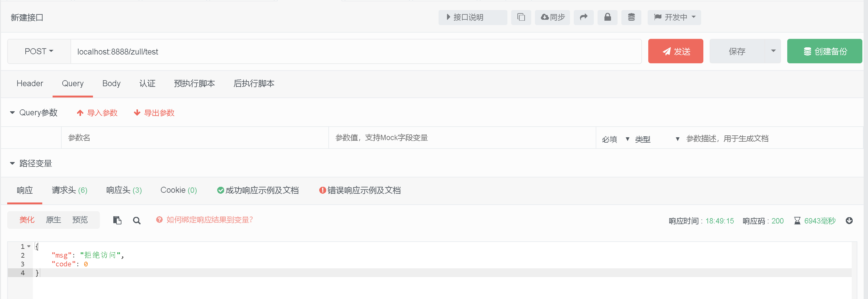This screenshot has height=299, width=868.
Task: Open the Body tab
Action: pyautogui.click(x=111, y=83)
